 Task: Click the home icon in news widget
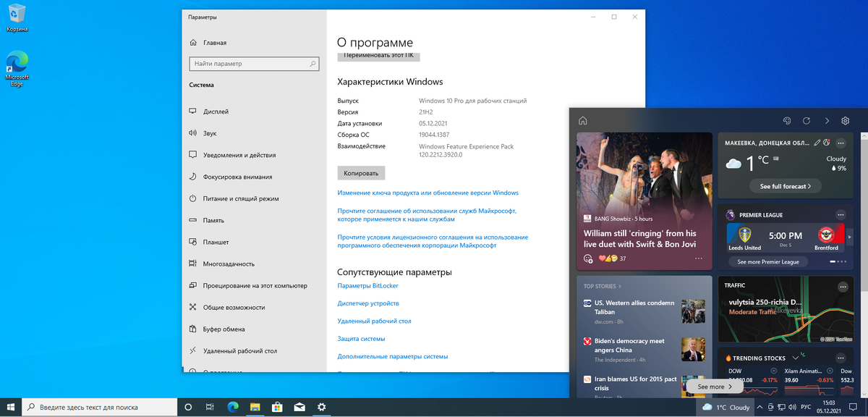pyautogui.click(x=583, y=121)
